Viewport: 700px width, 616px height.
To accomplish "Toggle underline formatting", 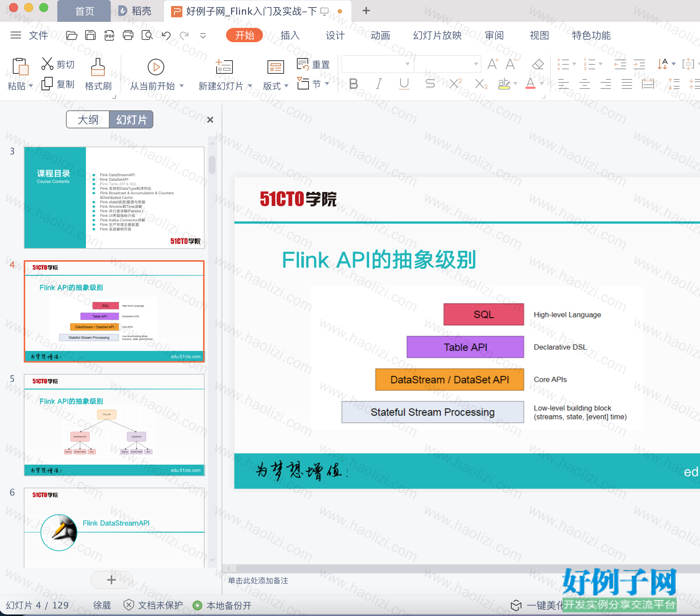I will pos(404,84).
